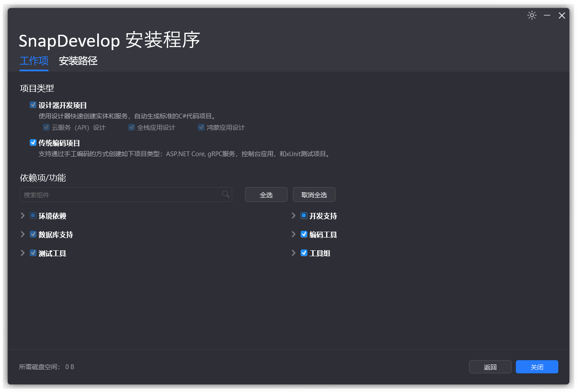
Task: Uncheck the 数据库支持 checkbox
Action: tap(33, 234)
